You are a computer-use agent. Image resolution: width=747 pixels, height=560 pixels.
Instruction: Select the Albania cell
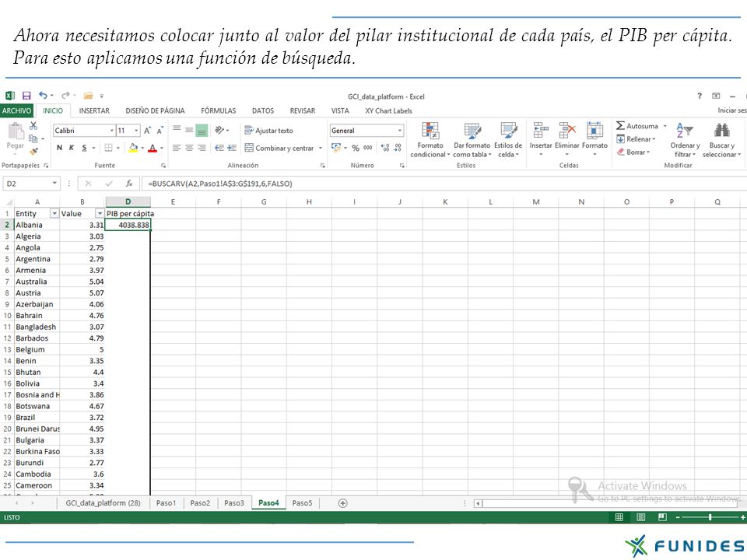point(37,225)
